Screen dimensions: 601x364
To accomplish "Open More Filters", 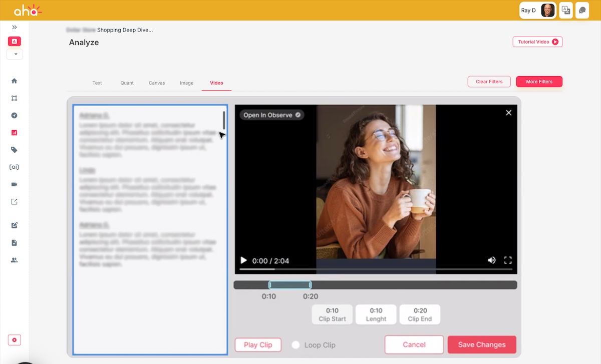I will click(539, 82).
